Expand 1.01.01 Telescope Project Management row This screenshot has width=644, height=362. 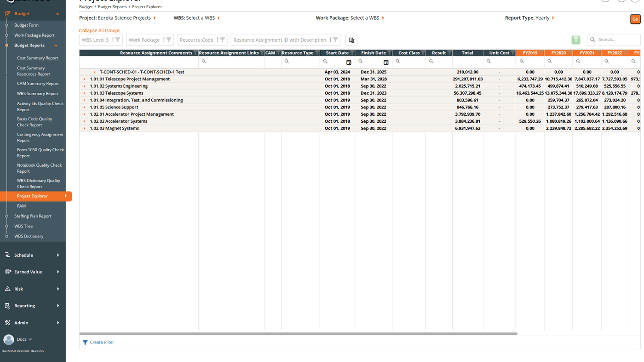84,79
